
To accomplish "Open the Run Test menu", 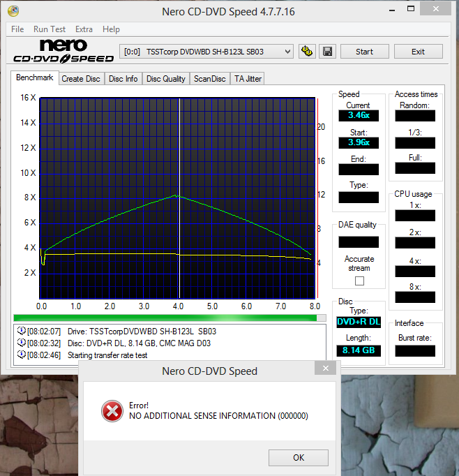I will (x=50, y=29).
